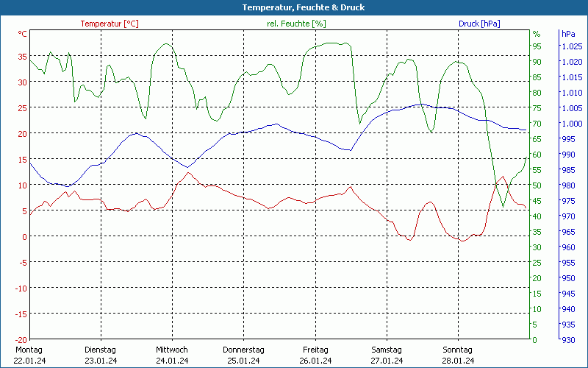This screenshot has height=368, width=588.
Task: Click the red temperature axis value "-10"
Action: coord(21,289)
